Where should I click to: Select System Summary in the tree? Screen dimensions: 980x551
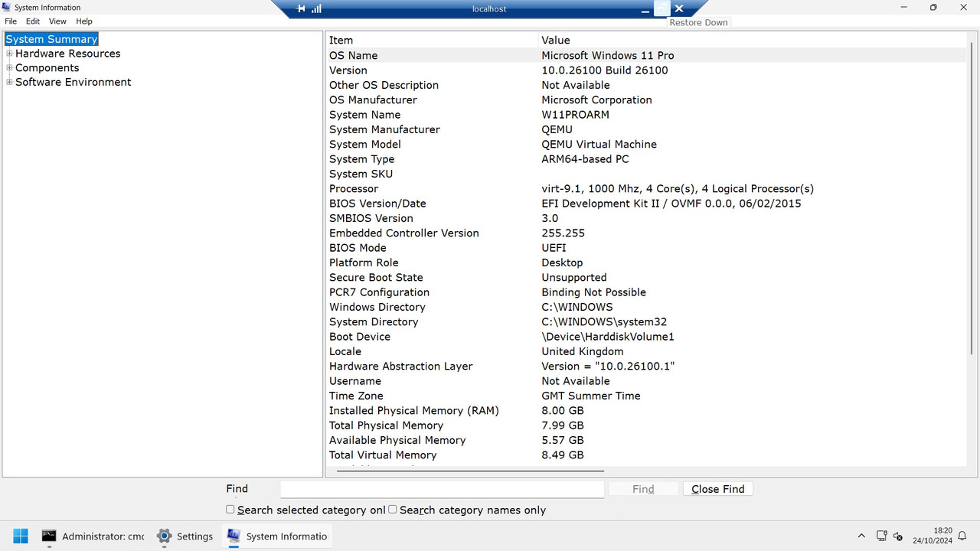(x=51, y=39)
